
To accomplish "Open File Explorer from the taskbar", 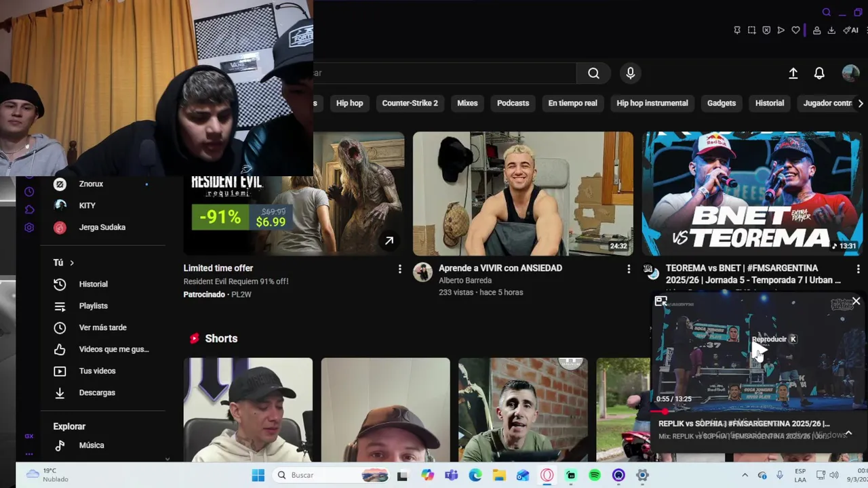I will [x=499, y=475].
